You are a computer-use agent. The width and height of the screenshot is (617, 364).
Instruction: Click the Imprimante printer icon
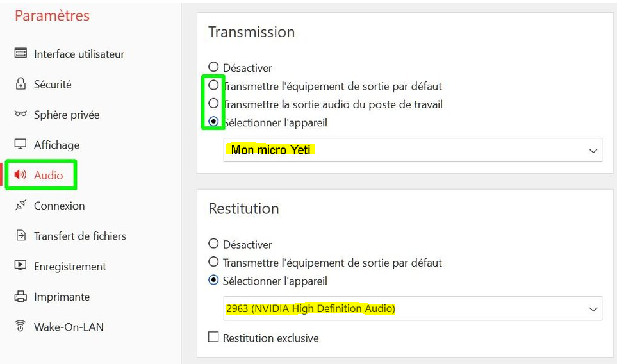21,296
